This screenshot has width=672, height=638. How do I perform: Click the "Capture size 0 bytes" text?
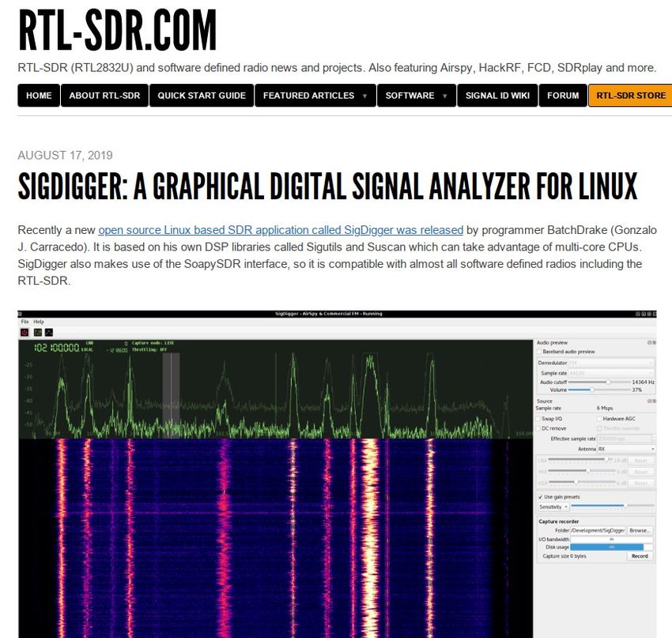564,556
